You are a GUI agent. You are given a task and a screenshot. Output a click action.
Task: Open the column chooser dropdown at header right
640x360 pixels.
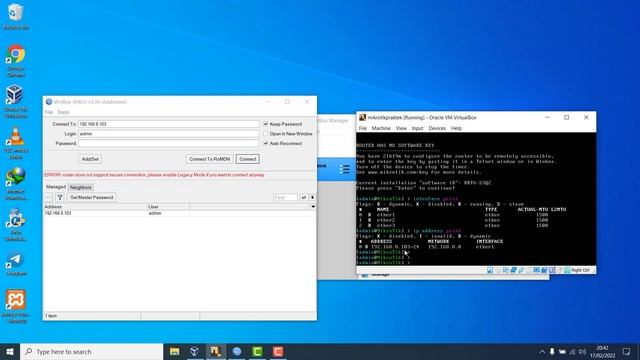(x=313, y=207)
